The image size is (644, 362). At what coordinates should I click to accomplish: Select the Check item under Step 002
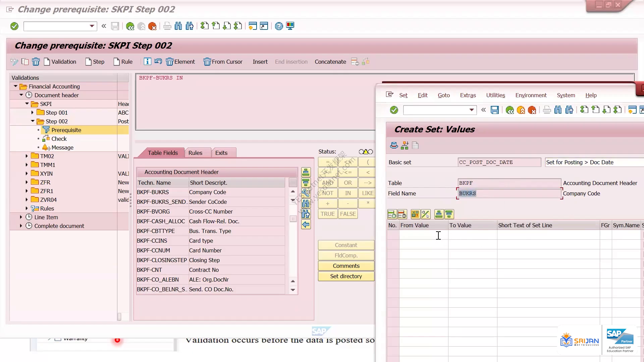click(x=59, y=139)
